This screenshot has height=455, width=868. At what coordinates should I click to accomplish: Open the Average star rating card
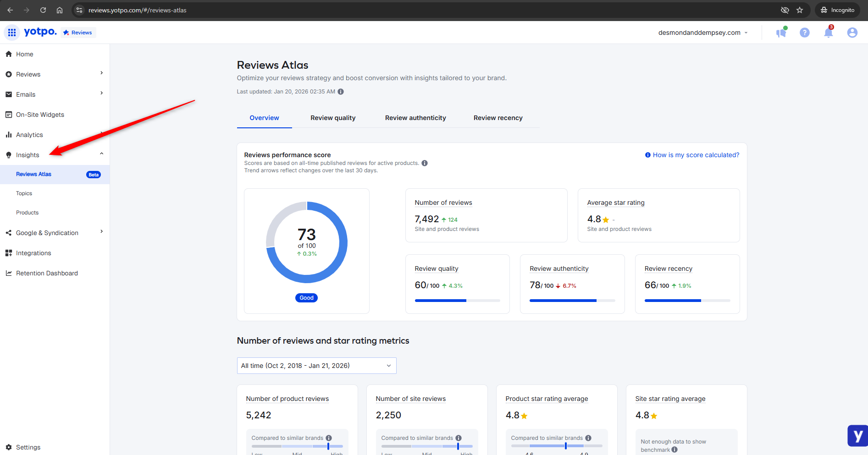(659, 215)
